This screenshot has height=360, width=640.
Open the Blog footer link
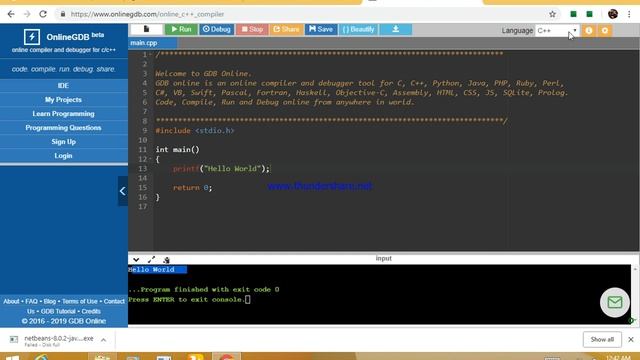(x=49, y=301)
